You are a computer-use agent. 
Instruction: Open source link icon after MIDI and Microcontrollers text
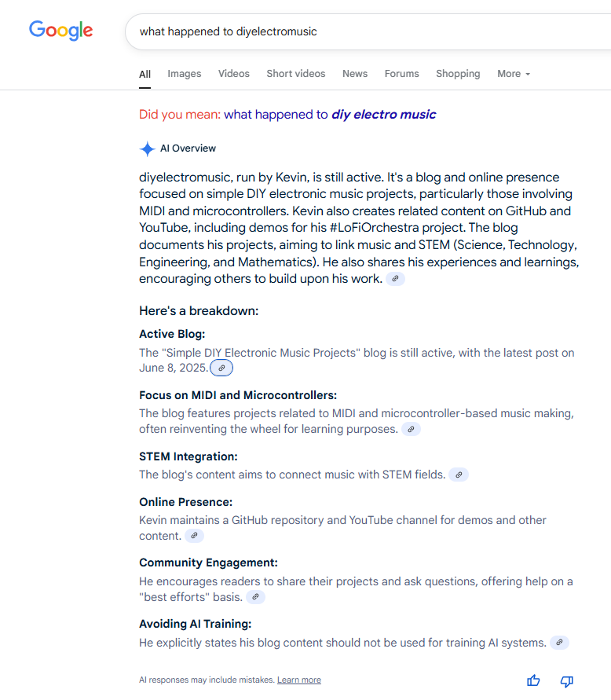click(411, 429)
